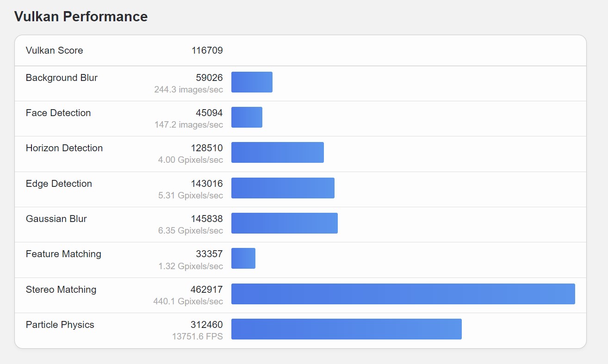The image size is (608, 364).
Task: Select the Background Blur row label
Action: click(x=62, y=78)
